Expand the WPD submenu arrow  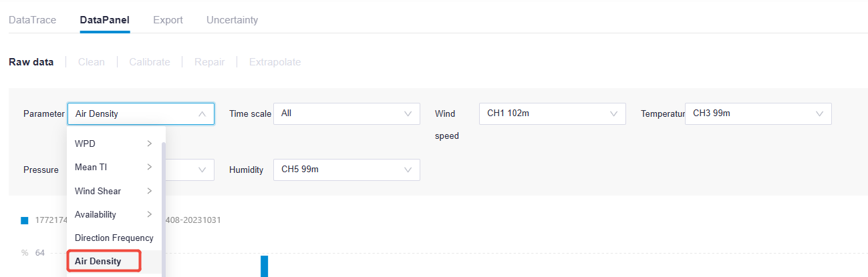149,144
